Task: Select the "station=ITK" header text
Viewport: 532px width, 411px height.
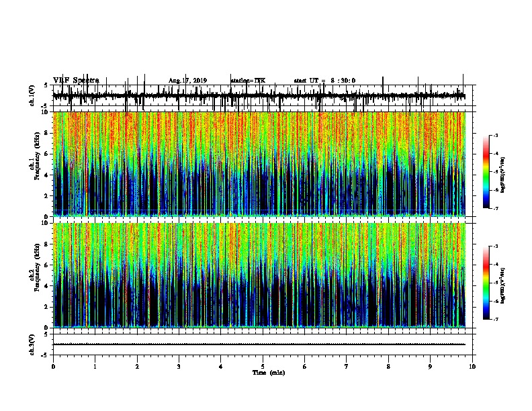Action: point(248,81)
